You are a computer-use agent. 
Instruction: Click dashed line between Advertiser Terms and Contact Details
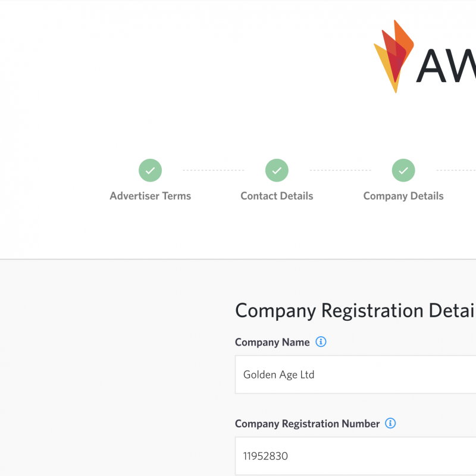pos(214,170)
